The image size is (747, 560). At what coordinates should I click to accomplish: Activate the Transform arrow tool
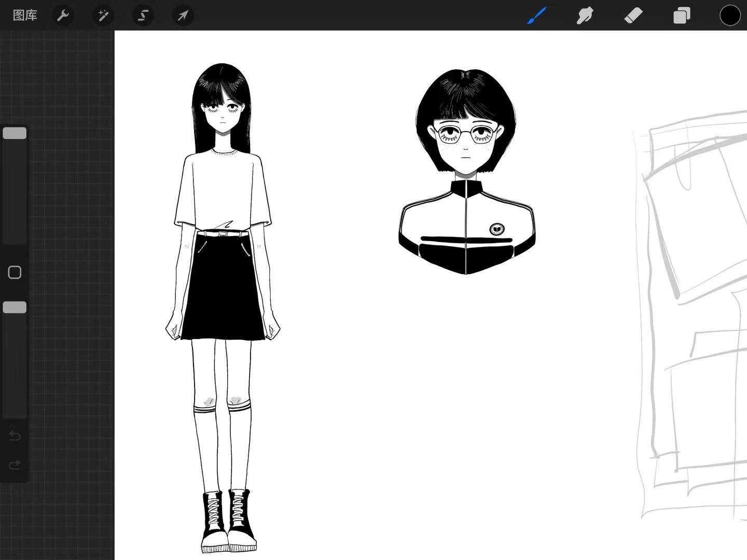coord(183,16)
